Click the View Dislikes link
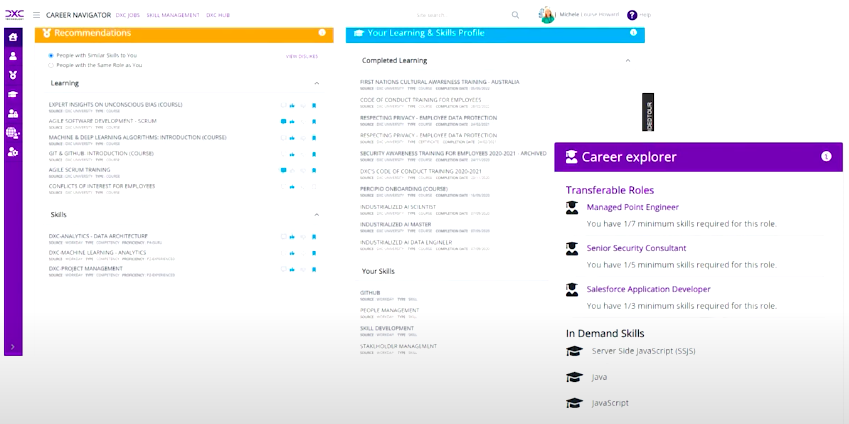849x424 pixels. click(x=302, y=56)
